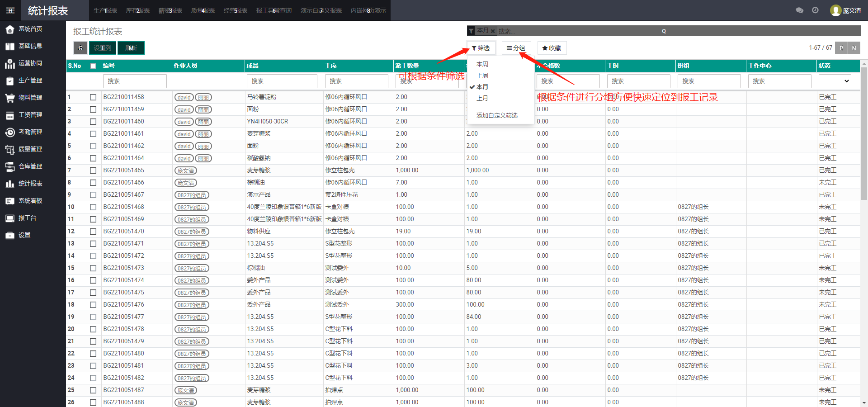Switch to the 质量报表 tab
Screen dimensions: 868x407
(x=203, y=10)
